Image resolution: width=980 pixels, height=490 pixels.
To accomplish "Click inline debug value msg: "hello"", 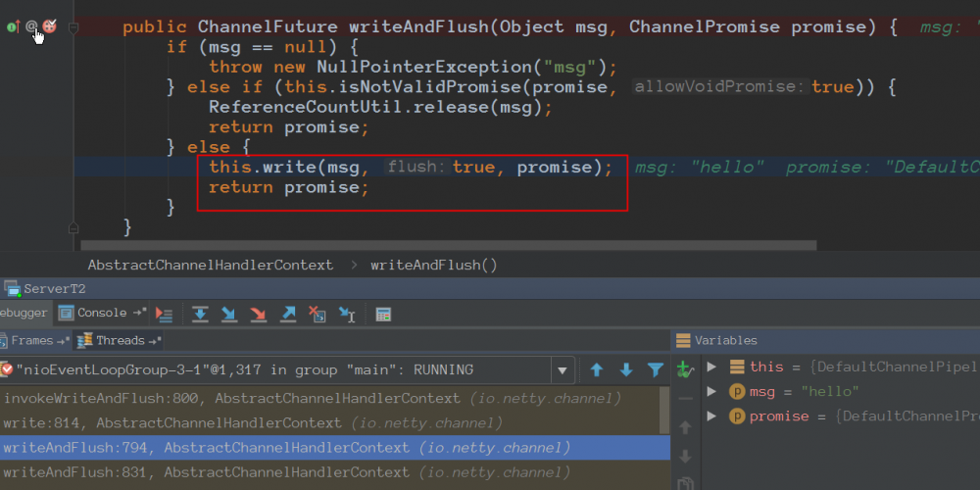I will point(700,169).
